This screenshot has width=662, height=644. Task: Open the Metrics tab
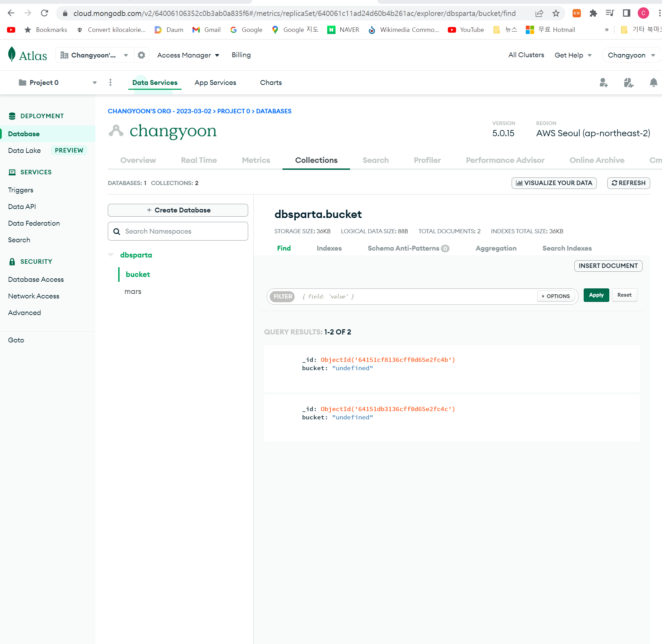pos(256,160)
